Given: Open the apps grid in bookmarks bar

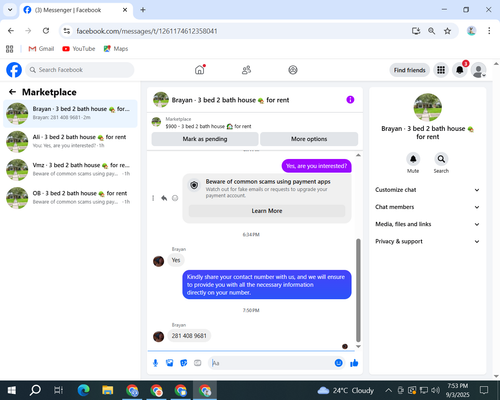Looking at the screenshot, I should coord(10,49).
